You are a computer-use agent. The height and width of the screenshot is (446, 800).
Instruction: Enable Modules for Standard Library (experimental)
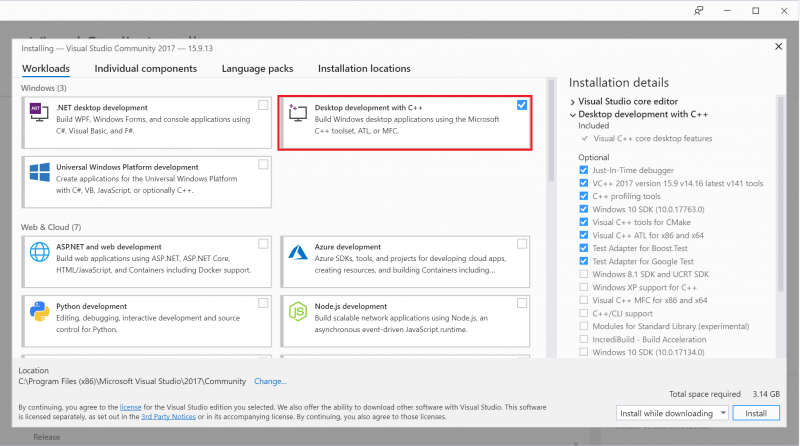pos(584,326)
